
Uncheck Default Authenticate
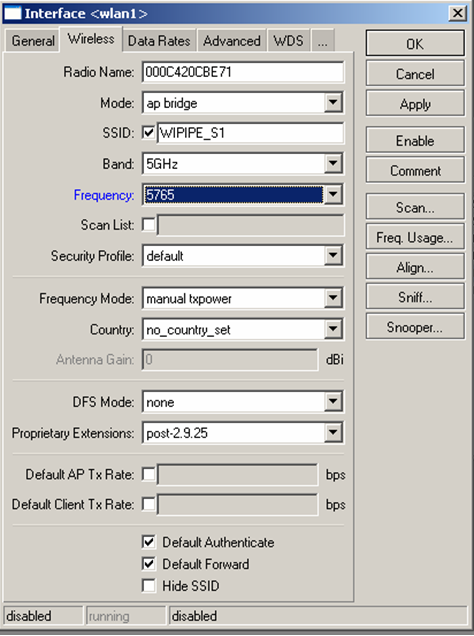click(x=148, y=541)
